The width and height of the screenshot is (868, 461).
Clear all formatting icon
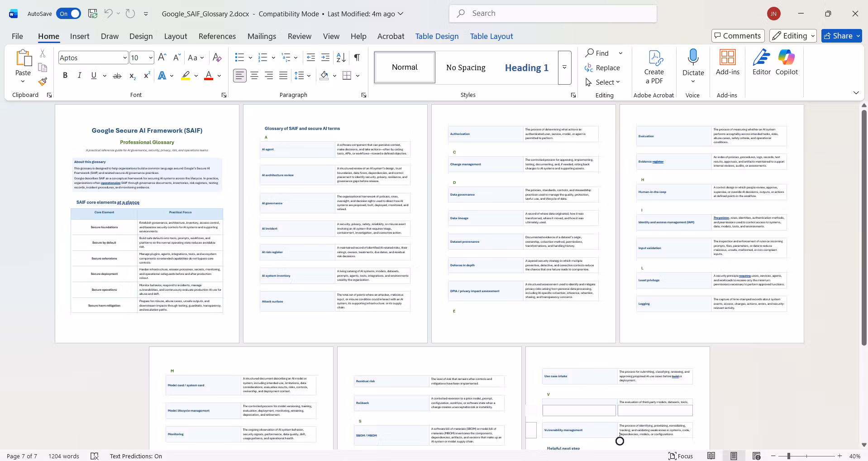[x=217, y=58]
